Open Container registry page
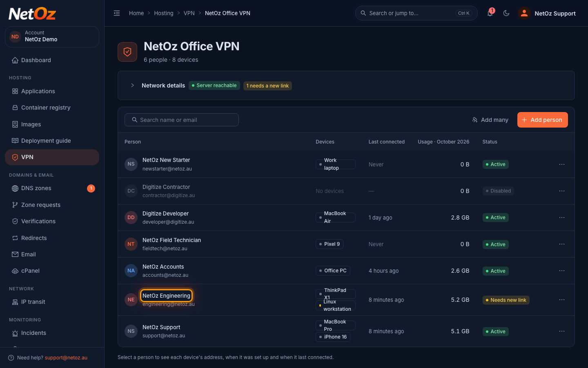Viewport: 588px width, 368px height. 52,108
